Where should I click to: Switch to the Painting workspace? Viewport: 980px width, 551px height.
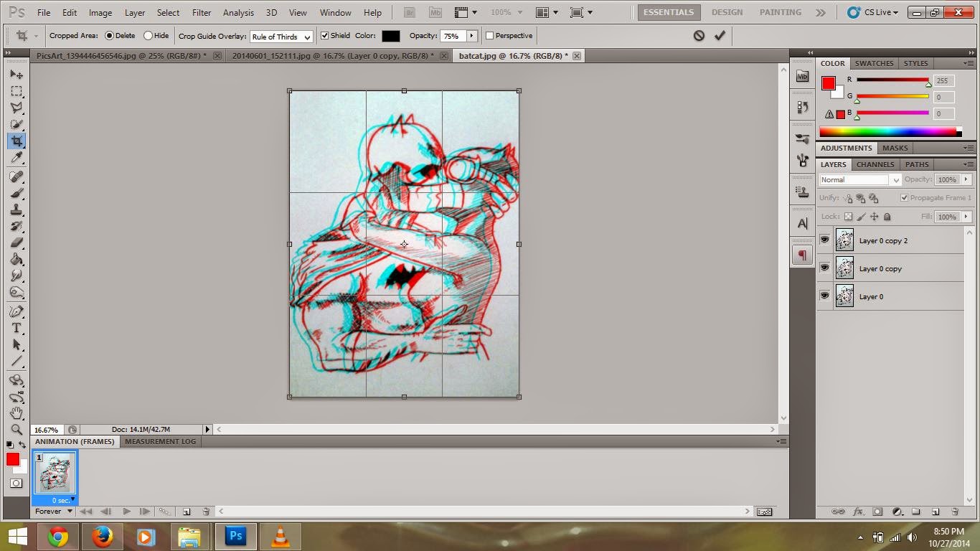pyautogui.click(x=781, y=12)
